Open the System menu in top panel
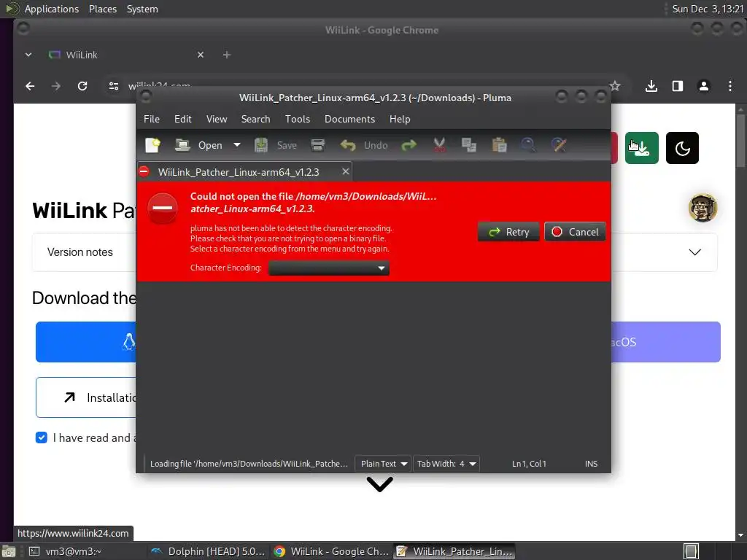The image size is (747, 560). [x=142, y=9]
